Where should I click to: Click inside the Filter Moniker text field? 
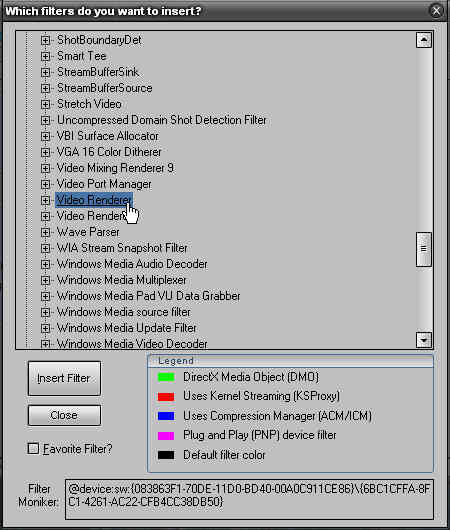(x=249, y=499)
